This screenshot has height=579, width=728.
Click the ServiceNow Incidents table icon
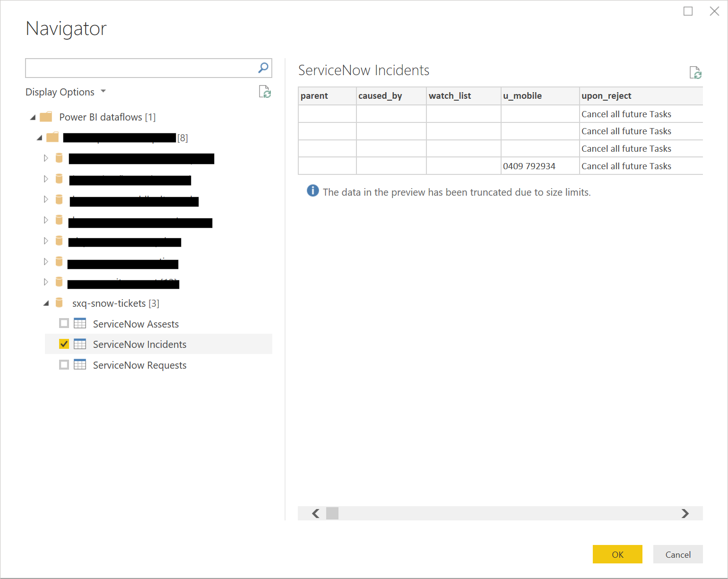click(x=80, y=344)
